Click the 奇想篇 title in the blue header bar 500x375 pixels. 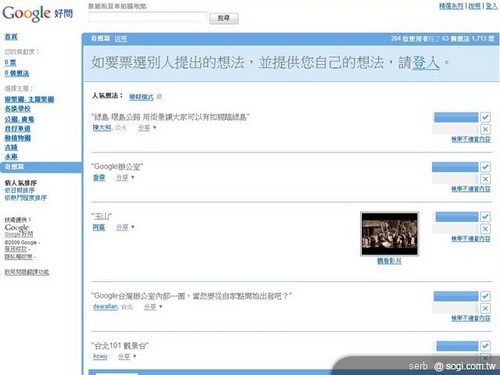[x=100, y=39]
